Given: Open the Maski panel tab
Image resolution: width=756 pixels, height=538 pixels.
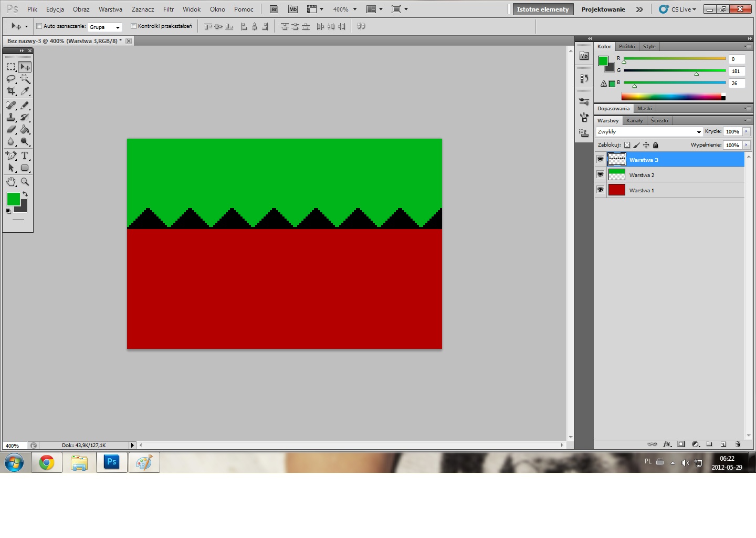Looking at the screenshot, I should click(645, 108).
